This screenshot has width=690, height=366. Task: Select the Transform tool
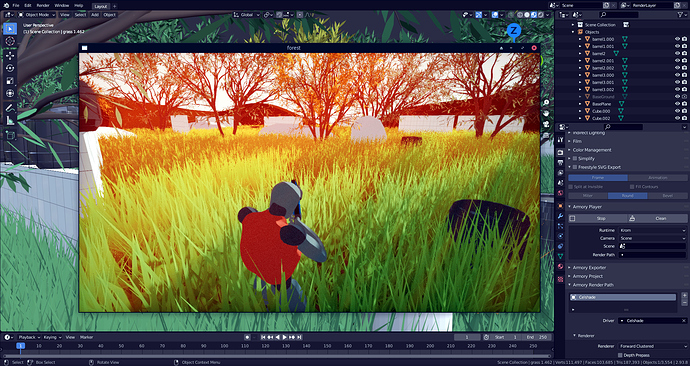tap(10, 93)
